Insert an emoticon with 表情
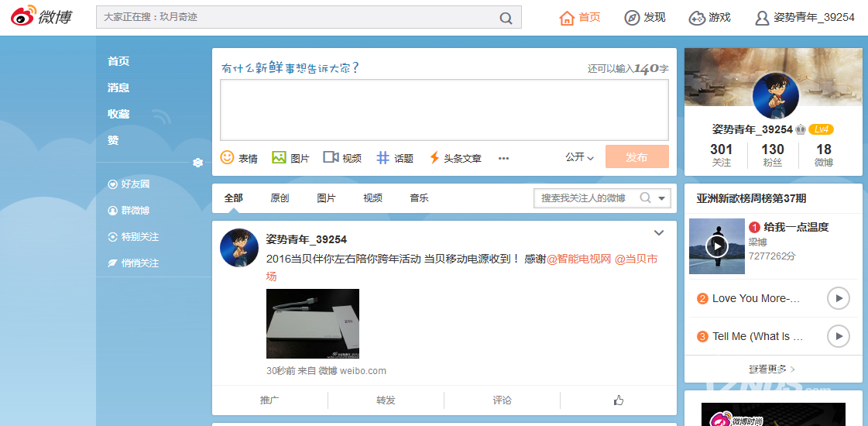The image size is (868, 426). click(239, 158)
